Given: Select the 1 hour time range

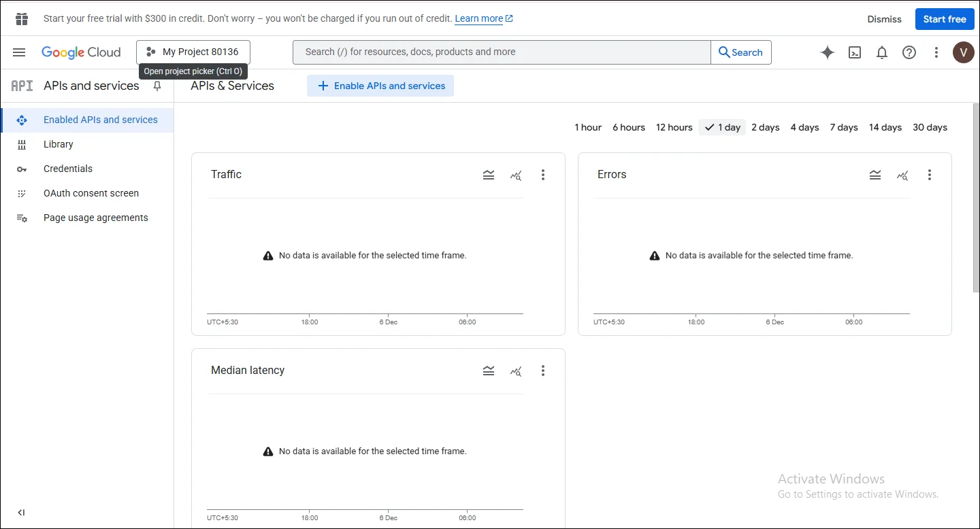Looking at the screenshot, I should [588, 127].
